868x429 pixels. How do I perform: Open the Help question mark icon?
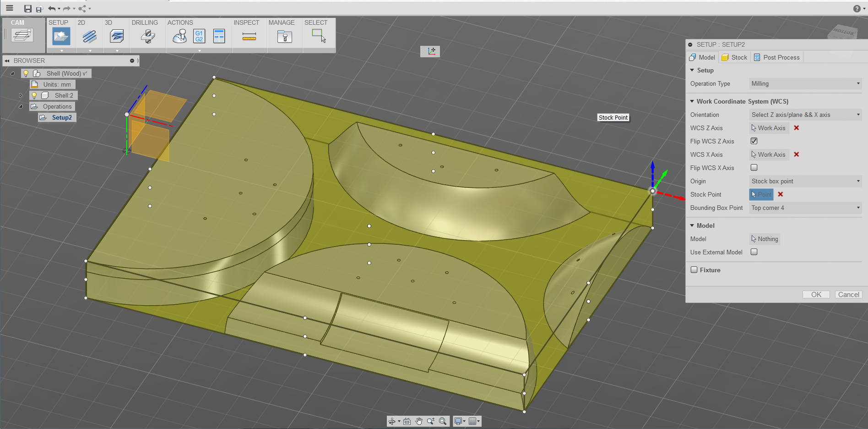point(857,9)
